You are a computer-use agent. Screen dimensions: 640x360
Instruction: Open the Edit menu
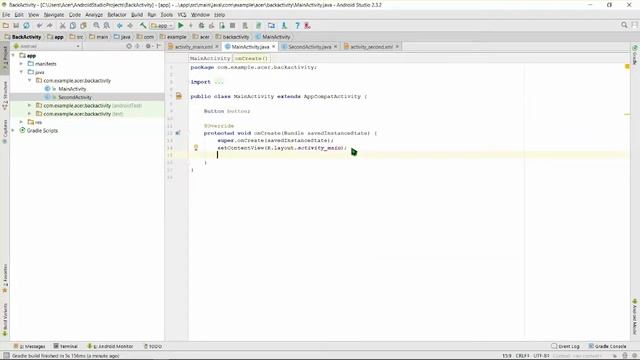[x=19, y=15]
